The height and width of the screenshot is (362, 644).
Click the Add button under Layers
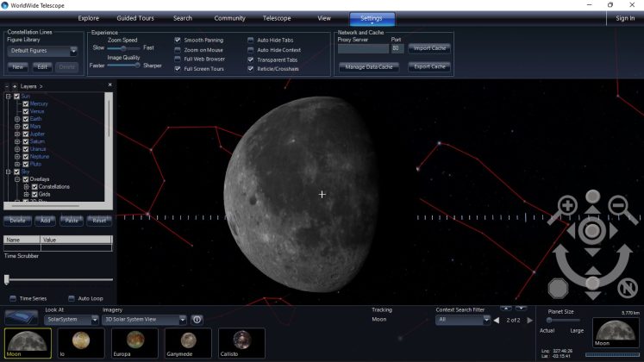pos(45,221)
